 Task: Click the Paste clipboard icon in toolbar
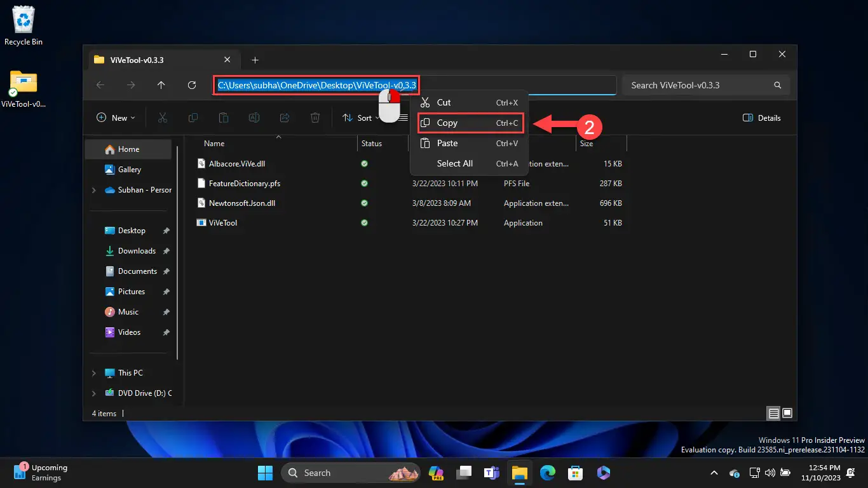click(224, 118)
